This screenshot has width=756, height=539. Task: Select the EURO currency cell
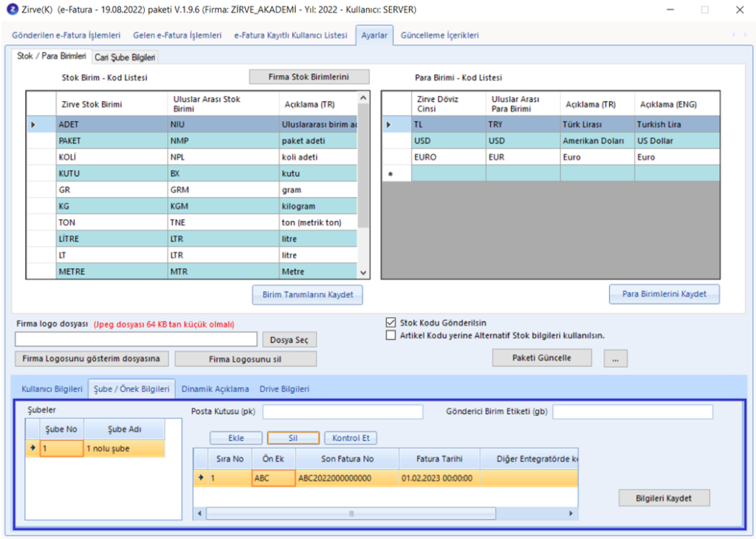[448, 157]
